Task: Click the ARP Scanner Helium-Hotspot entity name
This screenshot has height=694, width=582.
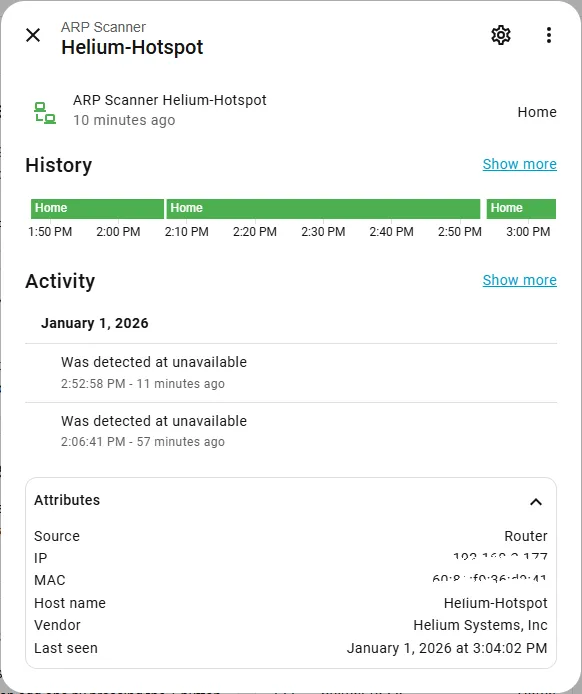Action: [x=170, y=100]
